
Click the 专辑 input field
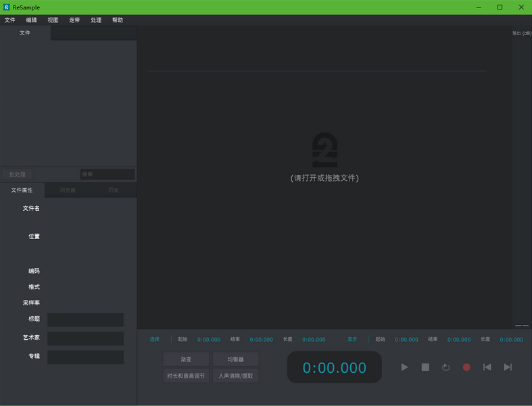[85, 357]
